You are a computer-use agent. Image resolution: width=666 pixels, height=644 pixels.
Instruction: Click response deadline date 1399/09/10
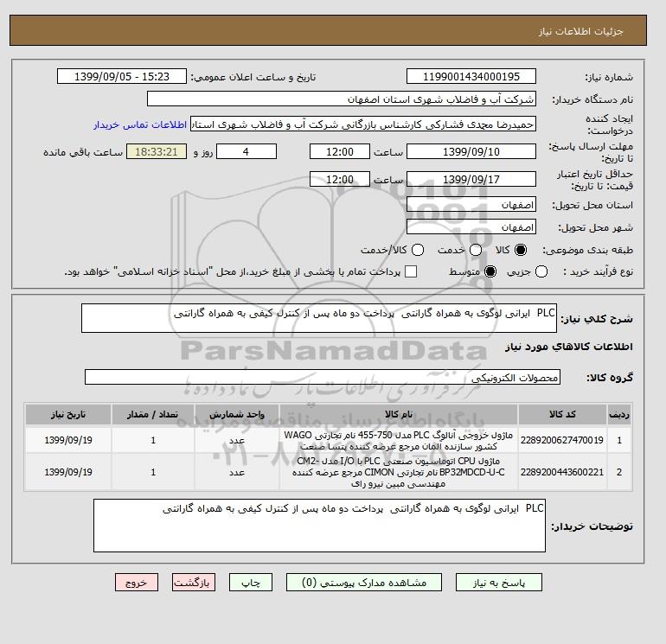coord(471,151)
